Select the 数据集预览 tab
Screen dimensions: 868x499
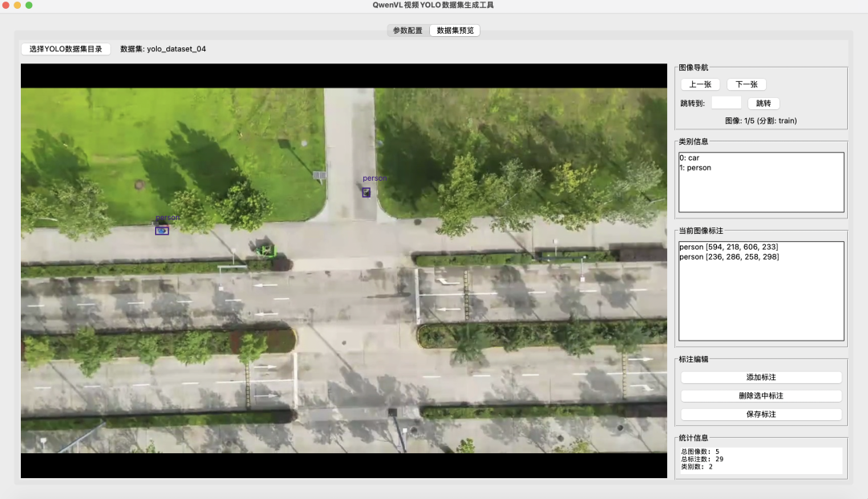point(455,31)
